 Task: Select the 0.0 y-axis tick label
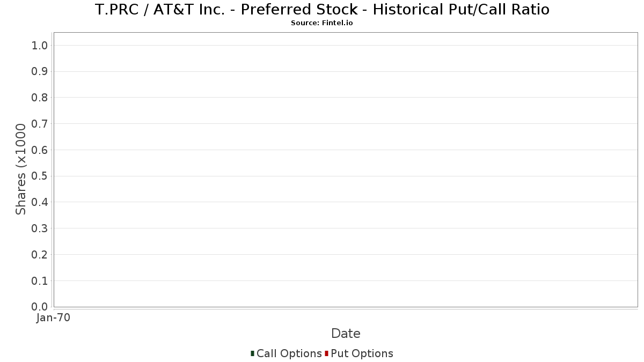point(40,307)
